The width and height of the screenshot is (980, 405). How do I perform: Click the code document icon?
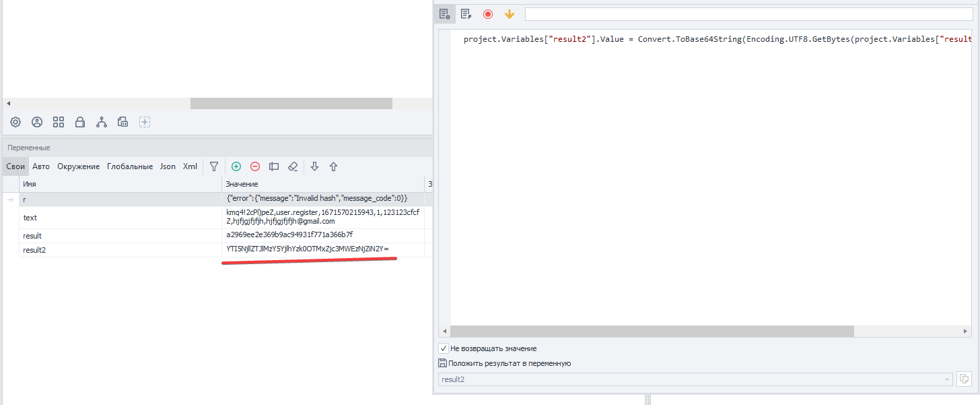[123, 122]
